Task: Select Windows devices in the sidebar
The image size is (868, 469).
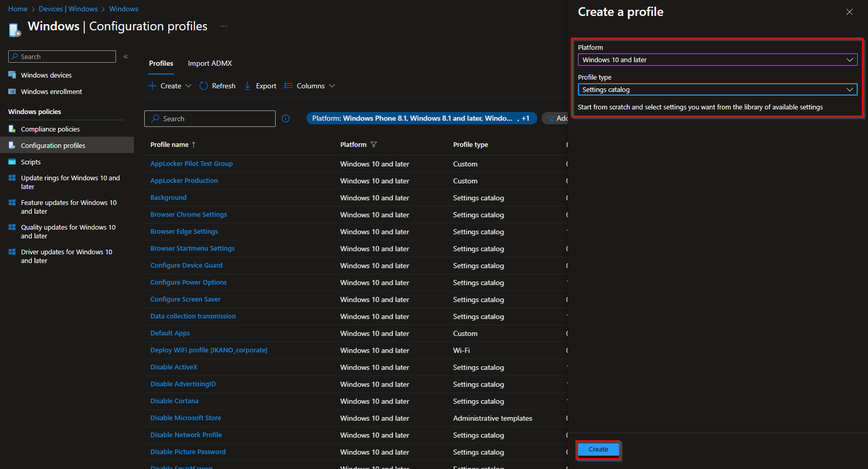Action: coord(45,75)
